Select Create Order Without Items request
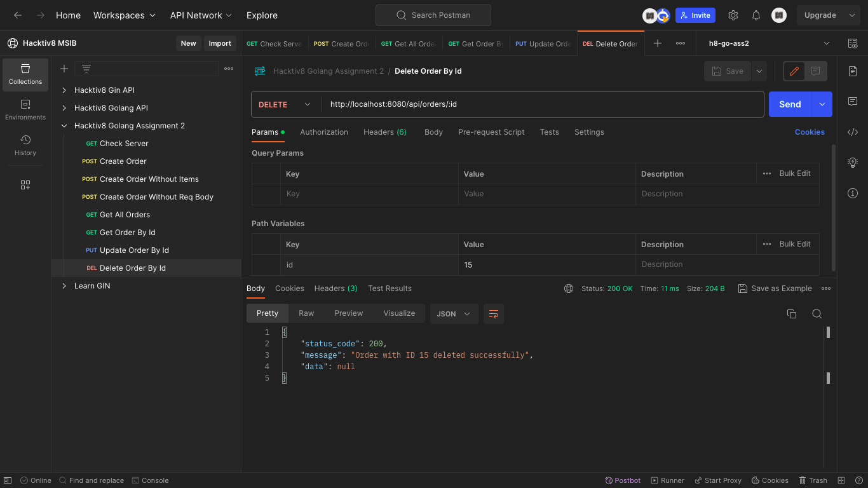The width and height of the screenshot is (868, 488). 149,179
